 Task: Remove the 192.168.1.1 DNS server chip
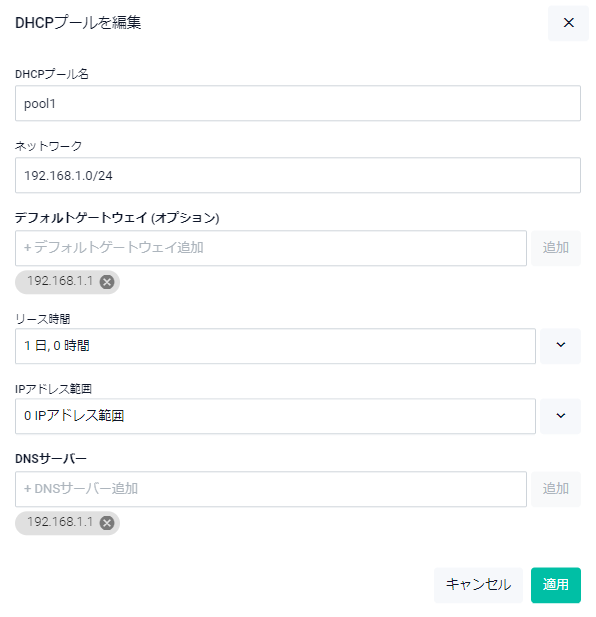[107, 523]
